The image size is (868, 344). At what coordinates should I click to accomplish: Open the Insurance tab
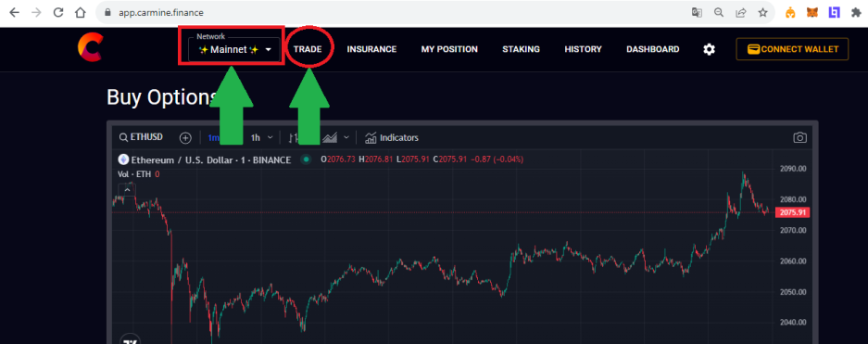pos(371,49)
